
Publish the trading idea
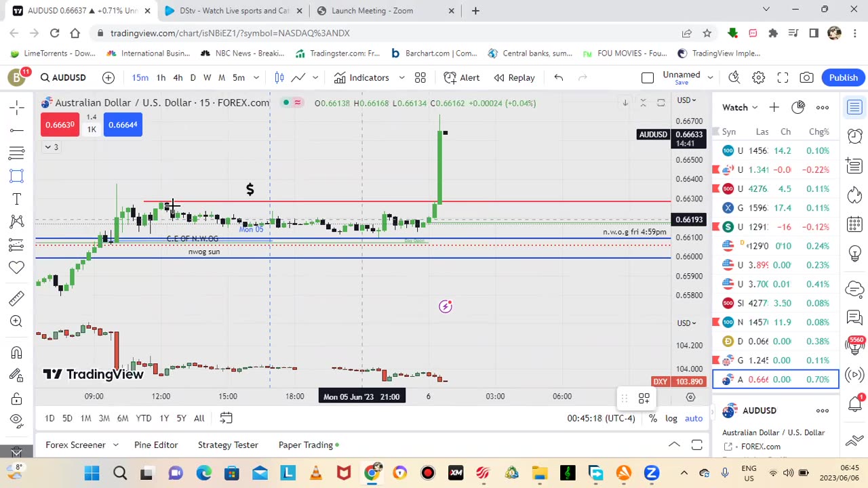[x=844, y=77]
